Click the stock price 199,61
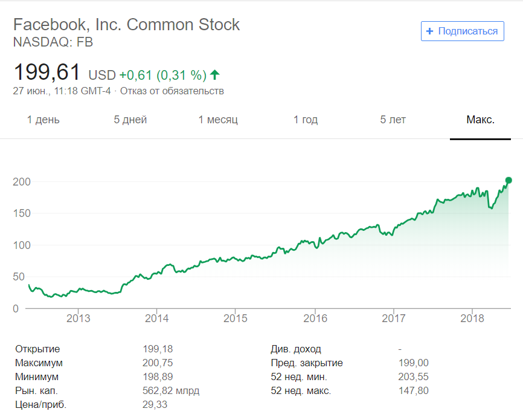This screenshot has height=420, width=523. [x=47, y=73]
